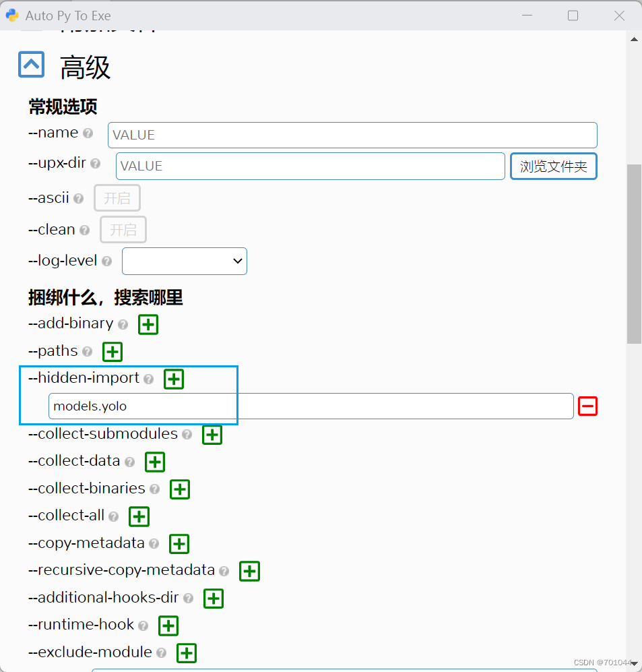
Task: Click the --upx-dir help icon
Action: tap(96, 163)
